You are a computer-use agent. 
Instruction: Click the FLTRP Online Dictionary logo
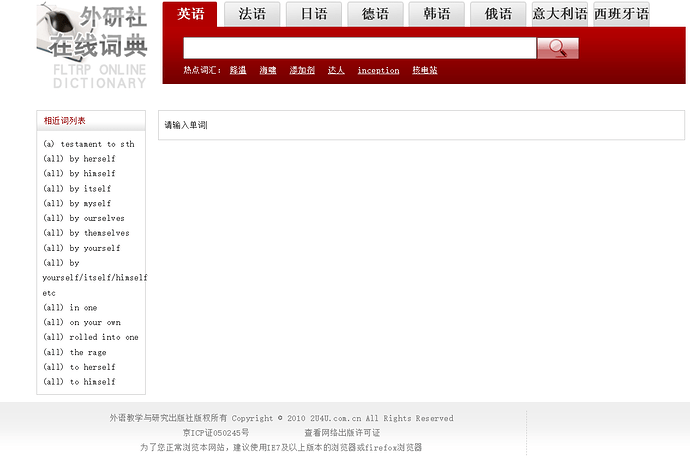tap(92, 45)
